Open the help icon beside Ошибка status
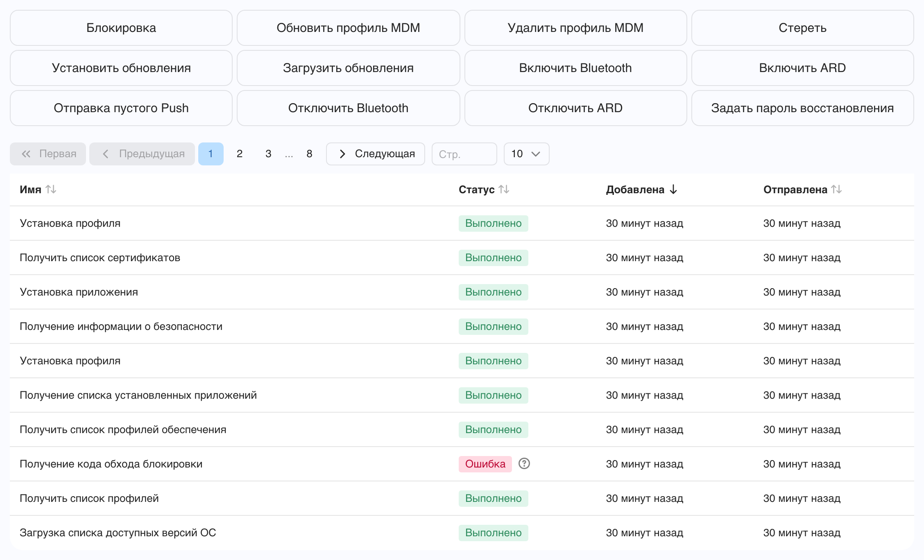This screenshot has height=560, width=924. [x=524, y=463]
